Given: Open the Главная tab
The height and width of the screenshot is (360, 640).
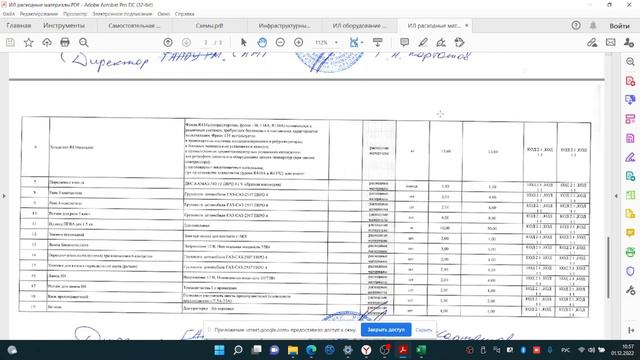Looking at the screenshot, I should pos(19,25).
